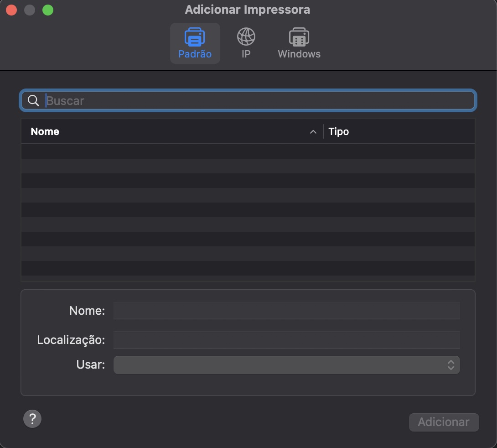Click the Adicionar button
497x448 pixels.
point(443,422)
